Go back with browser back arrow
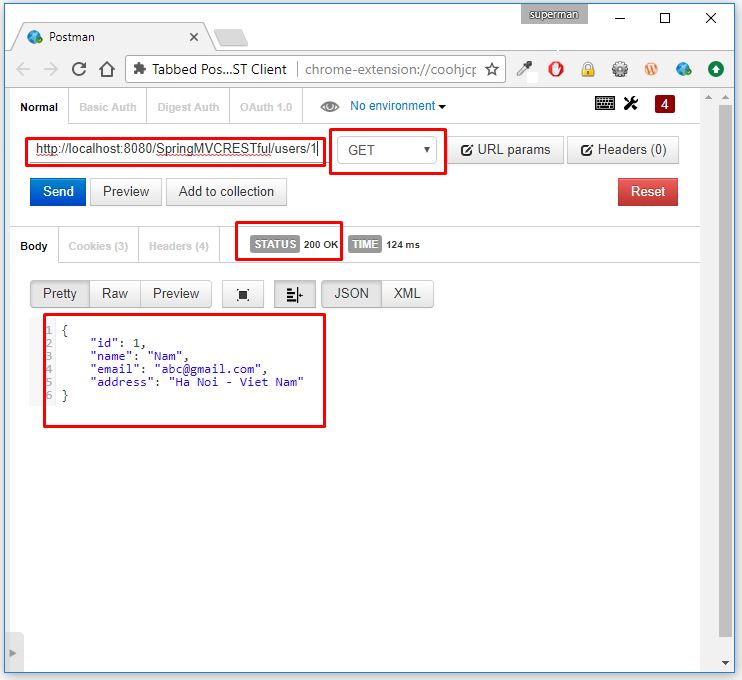Screen dimensions: 742x680 tap(23, 70)
